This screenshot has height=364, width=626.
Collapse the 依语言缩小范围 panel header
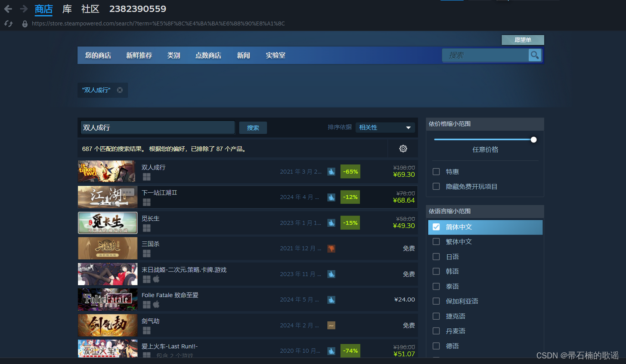point(485,211)
